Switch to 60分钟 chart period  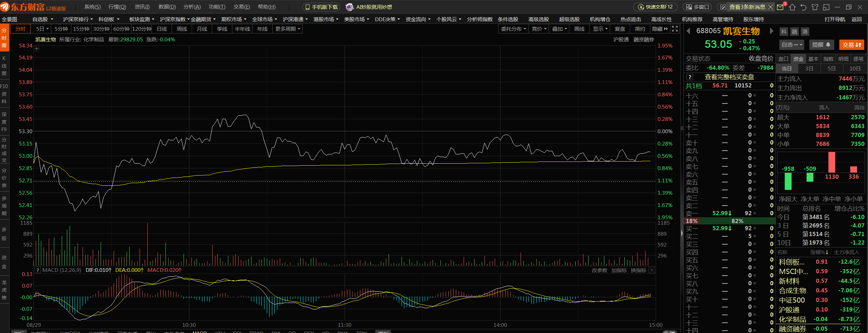(121, 29)
